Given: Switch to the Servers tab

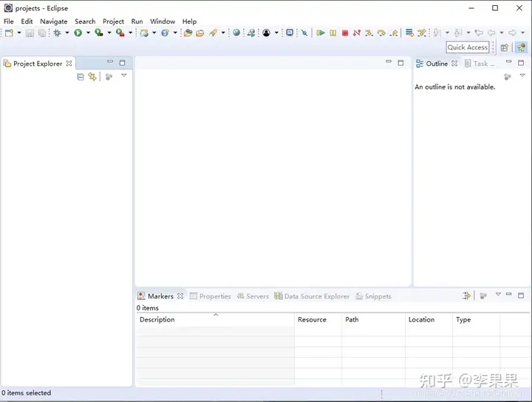Looking at the screenshot, I should coord(253,296).
